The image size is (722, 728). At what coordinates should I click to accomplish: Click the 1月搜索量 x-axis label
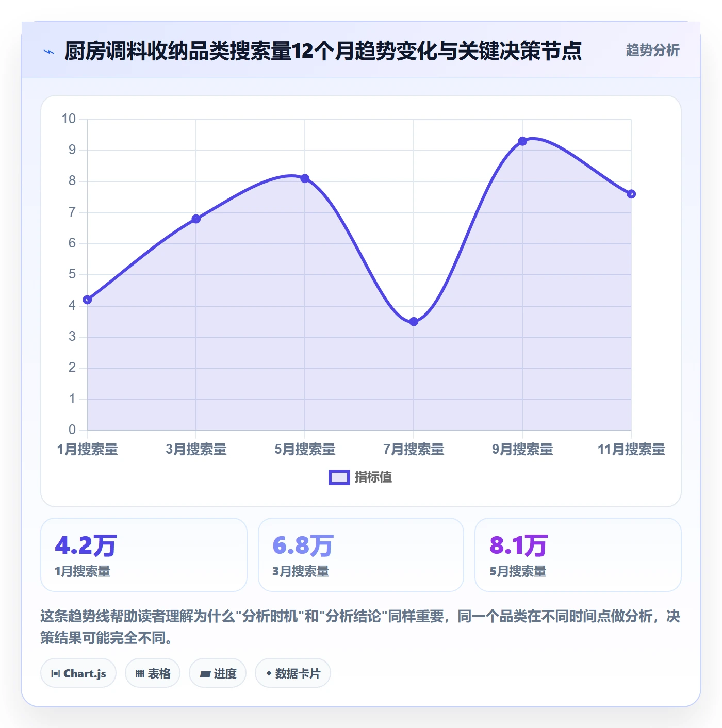coord(87,450)
